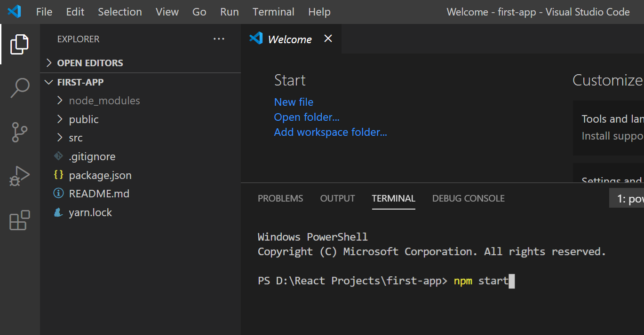Open the Selection menu

(x=120, y=12)
